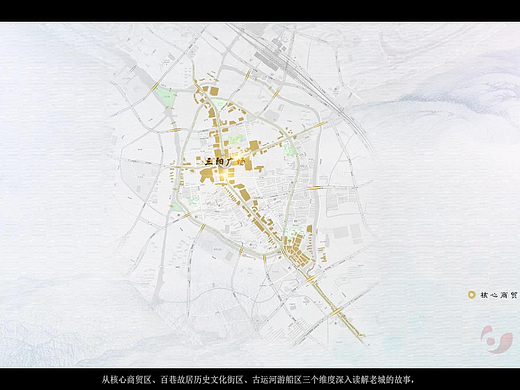This screenshot has width=520, height=390.
Task: Click the red swirl logo
Action: point(497,339)
